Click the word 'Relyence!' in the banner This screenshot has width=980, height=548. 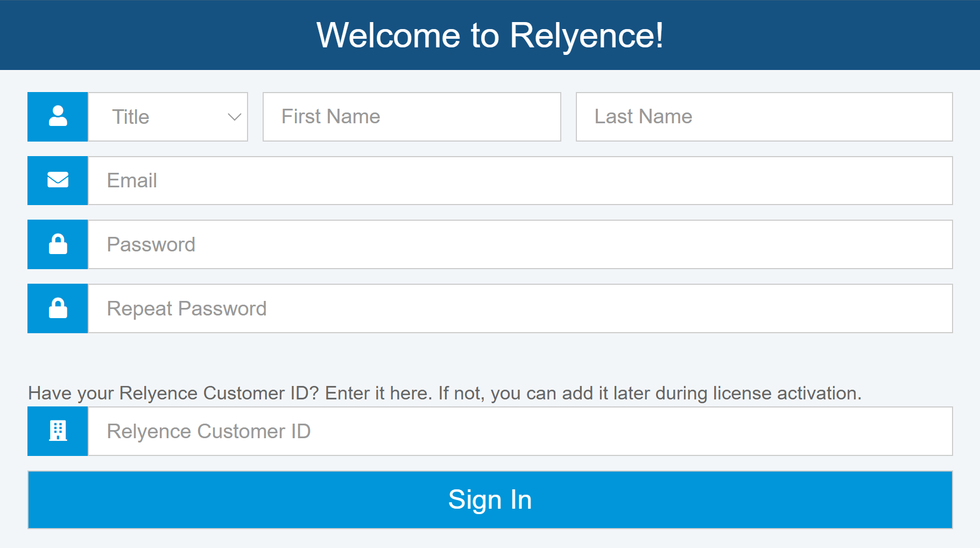[x=586, y=36]
